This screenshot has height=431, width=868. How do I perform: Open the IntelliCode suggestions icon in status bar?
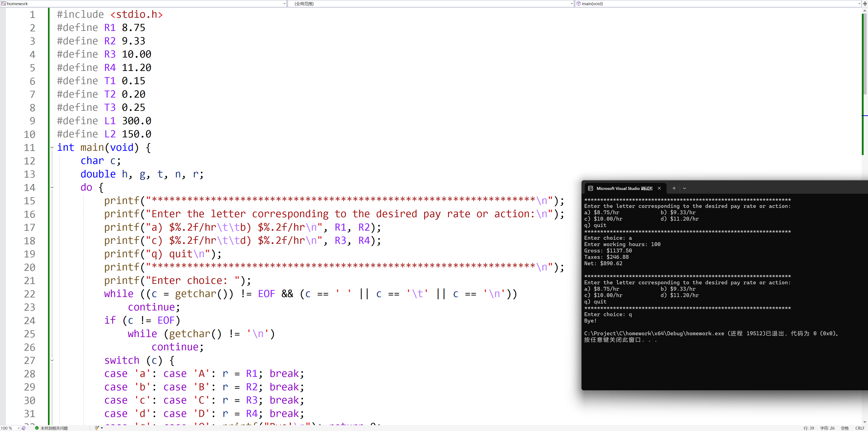coord(24,428)
